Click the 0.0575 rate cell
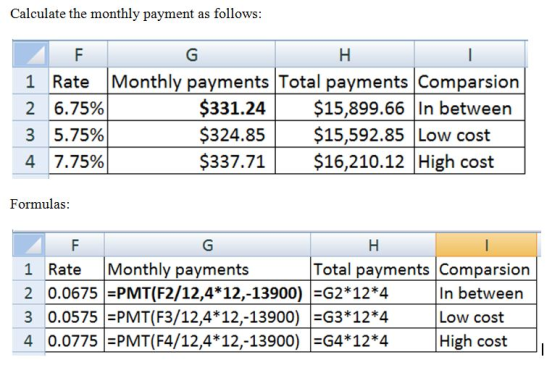 click(74, 317)
